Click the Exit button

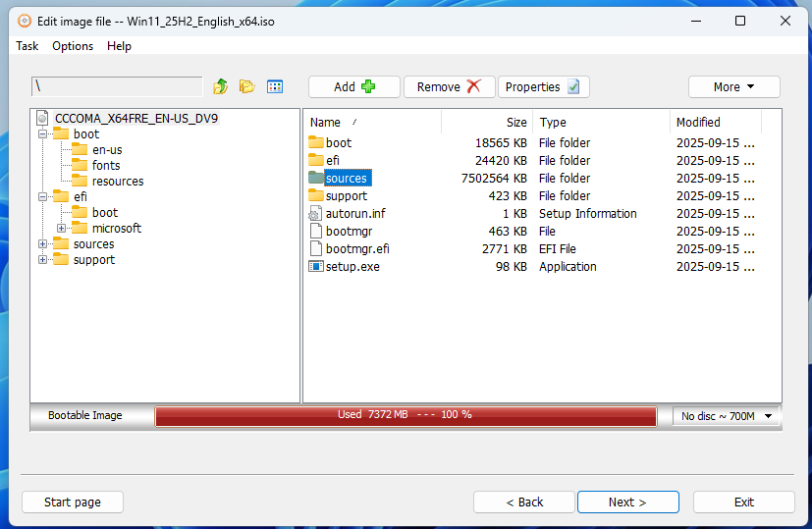(x=743, y=503)
